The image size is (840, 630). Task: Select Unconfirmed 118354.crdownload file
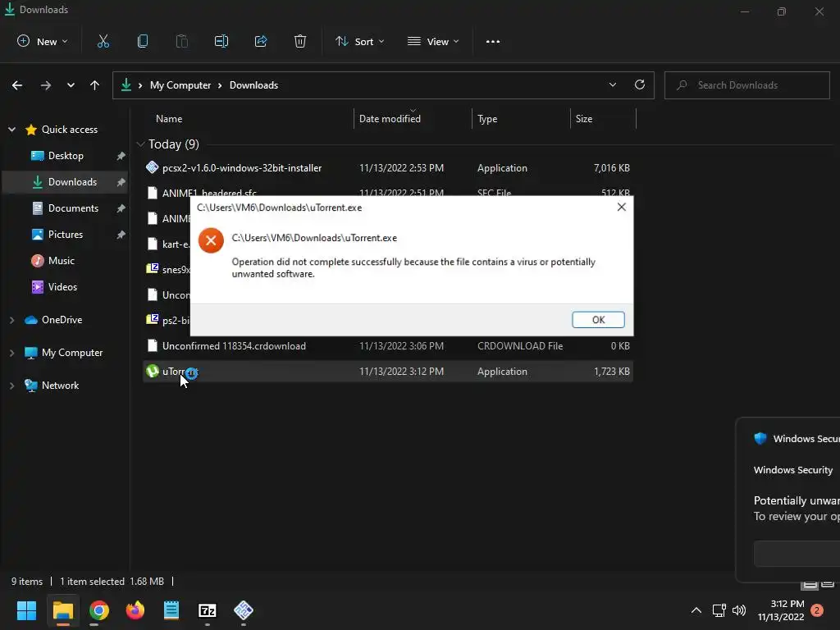pyautogui.click(x=388, y=346)
